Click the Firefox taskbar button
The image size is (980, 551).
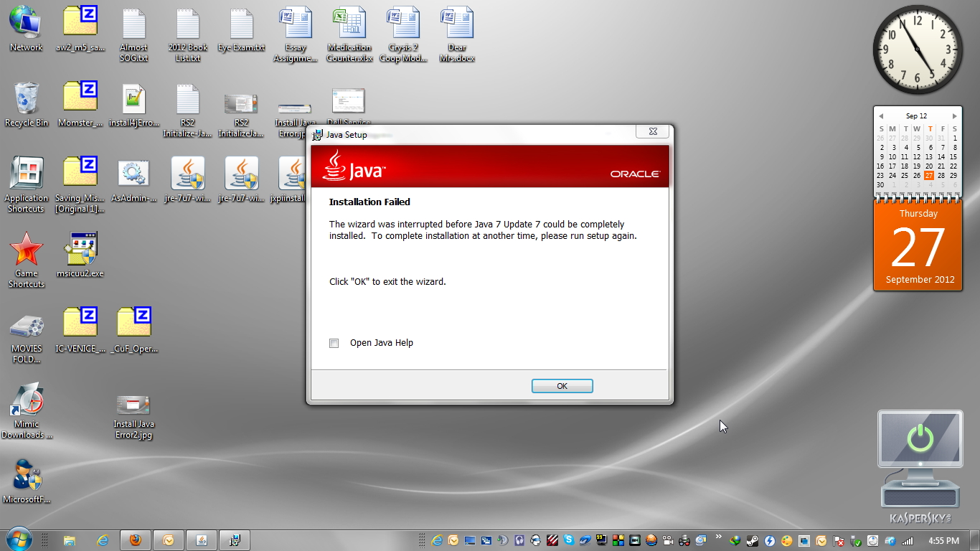pos(135,540)
